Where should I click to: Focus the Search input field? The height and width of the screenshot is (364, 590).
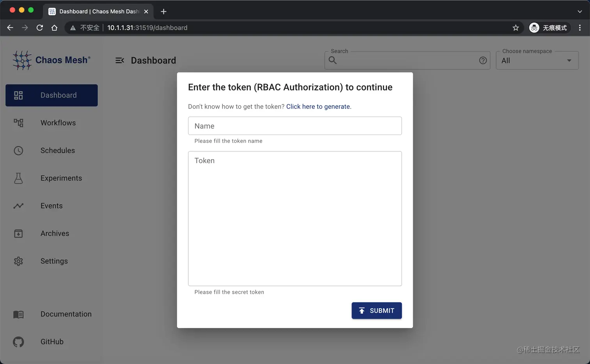coord(407,60)
